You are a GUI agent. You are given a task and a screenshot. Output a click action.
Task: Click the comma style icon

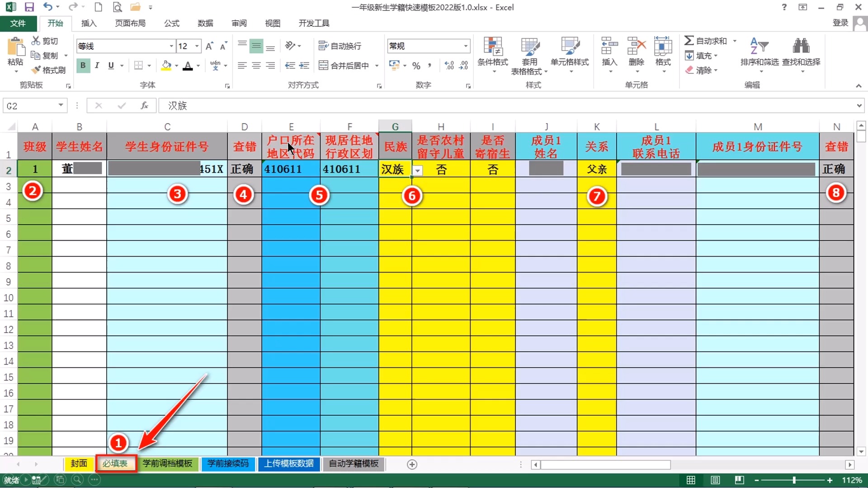coord(429,66)
